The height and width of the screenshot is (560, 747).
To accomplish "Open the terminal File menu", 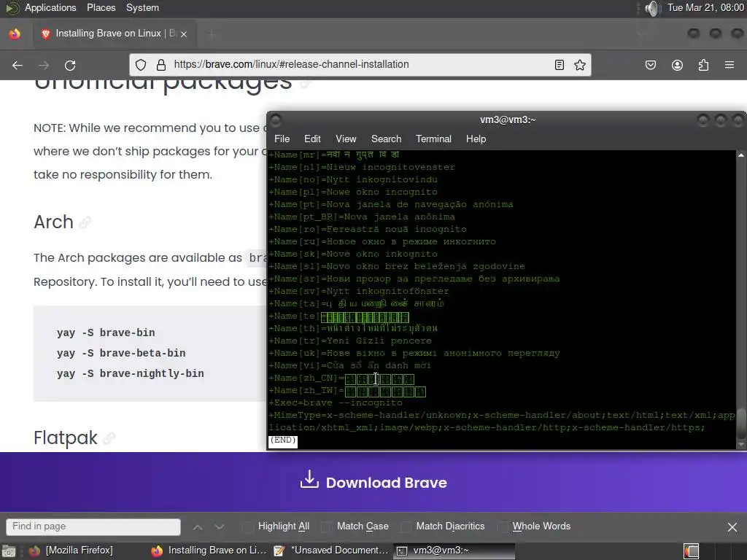I will pyautogui.click(x=282, y=139).
